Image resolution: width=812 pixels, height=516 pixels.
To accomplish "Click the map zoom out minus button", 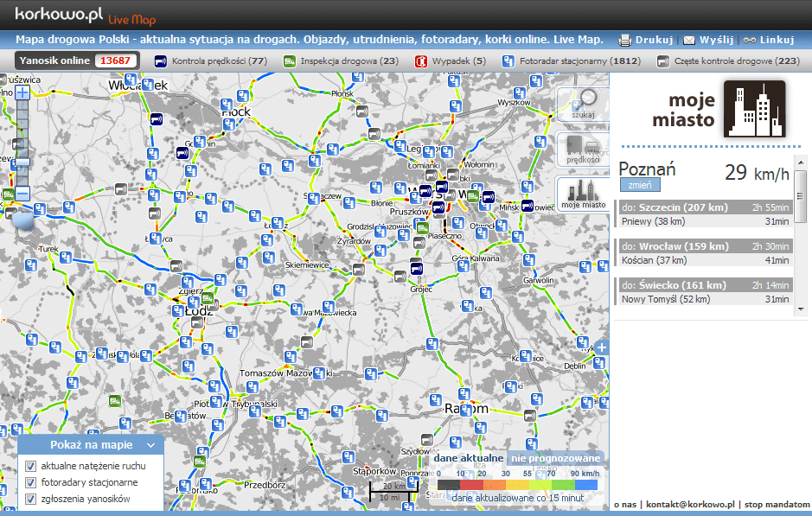I will [x=22, y=194].
